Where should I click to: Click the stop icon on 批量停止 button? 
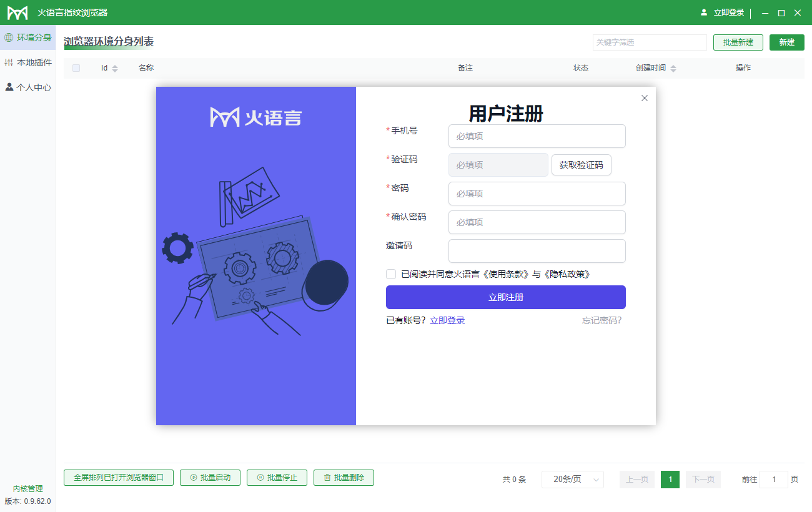click(x=260, y=478)
